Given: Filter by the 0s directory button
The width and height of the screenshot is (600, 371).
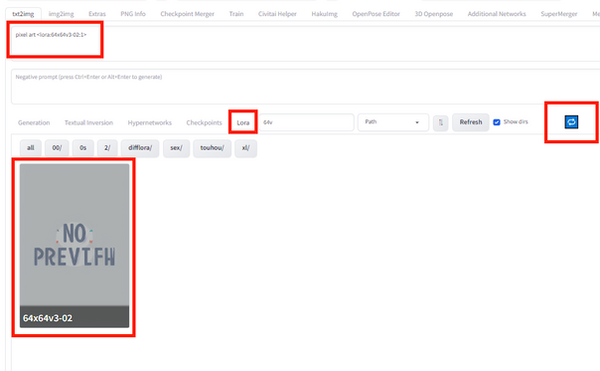Looking at the screenshot, I should click(x=83, y=148).
